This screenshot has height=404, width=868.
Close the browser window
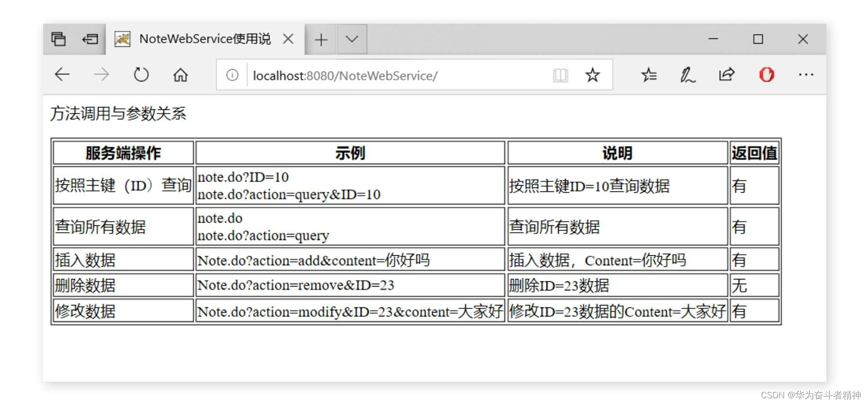pos(803,39)
